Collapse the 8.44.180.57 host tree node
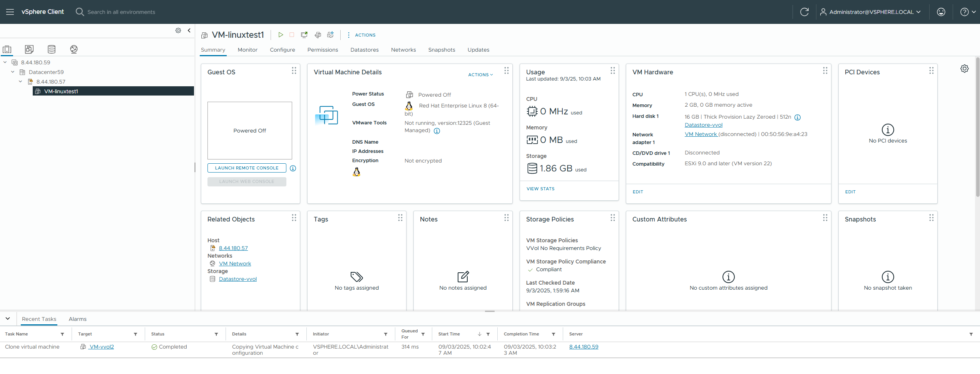 point(20,81)
